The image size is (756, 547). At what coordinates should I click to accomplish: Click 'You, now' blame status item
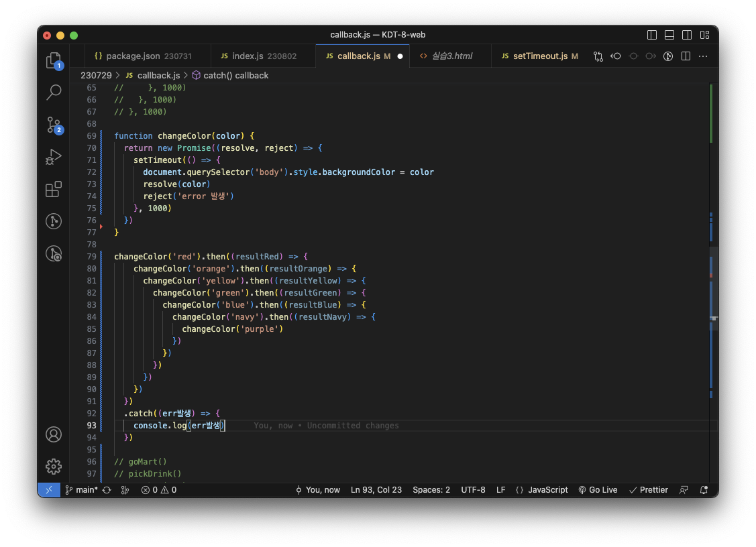coord(318,489)
